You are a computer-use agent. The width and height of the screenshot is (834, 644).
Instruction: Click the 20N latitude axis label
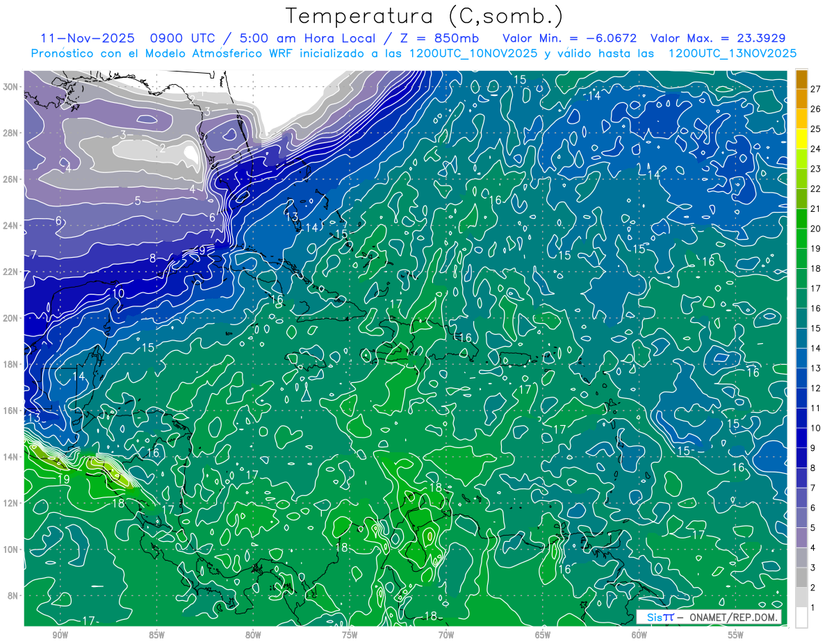tap(11, 318)
